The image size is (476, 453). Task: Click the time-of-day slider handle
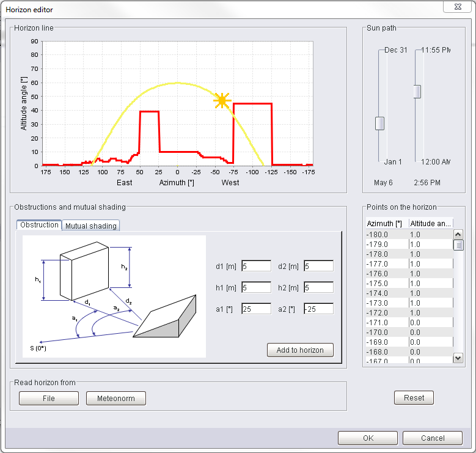click(417, 92)
